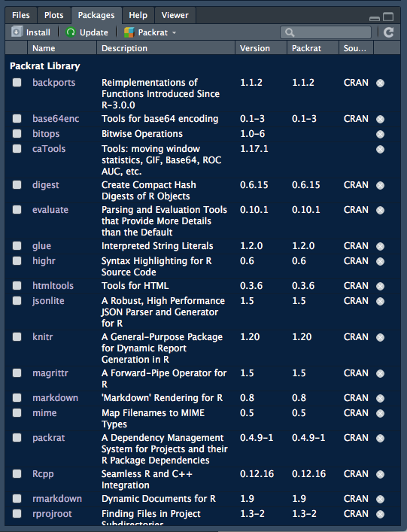
Task: Tick the bitops package checkbox
Action: [17, 134]
